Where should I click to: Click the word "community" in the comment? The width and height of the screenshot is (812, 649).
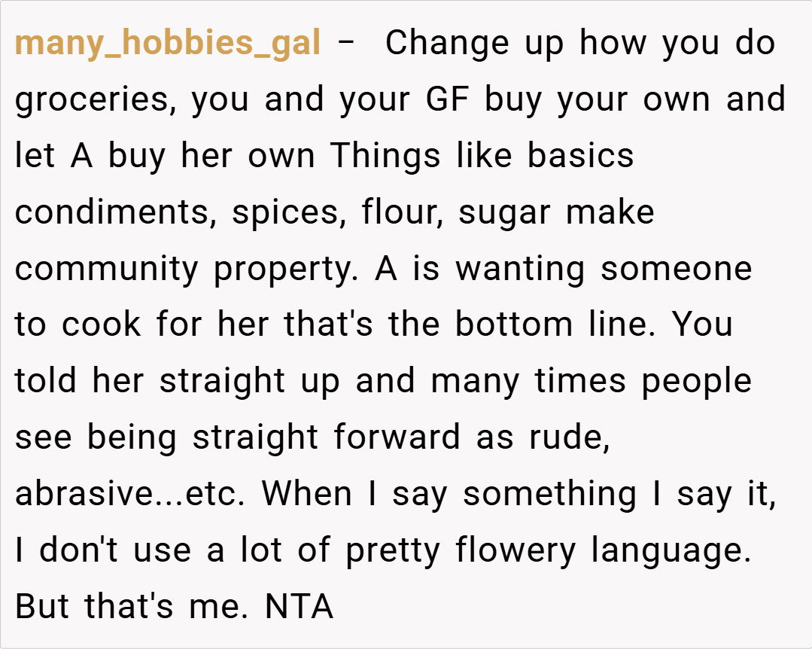106,270
